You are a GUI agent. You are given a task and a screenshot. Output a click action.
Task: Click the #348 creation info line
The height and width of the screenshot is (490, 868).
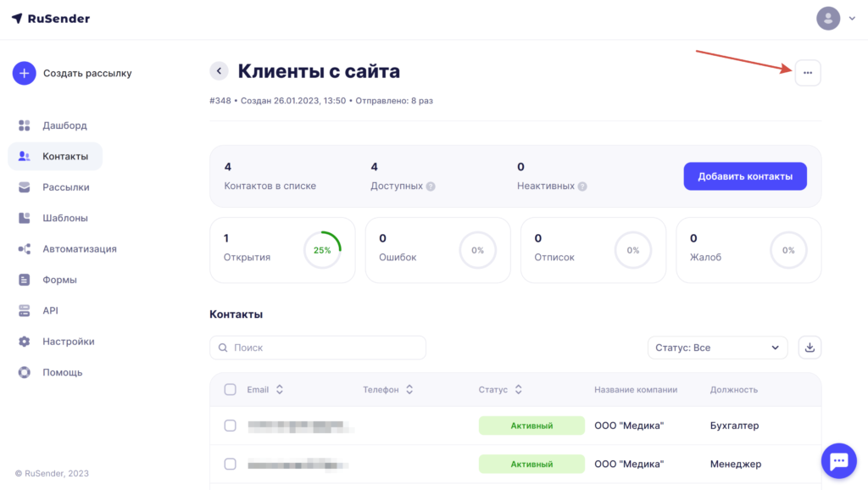pos(321,101)
